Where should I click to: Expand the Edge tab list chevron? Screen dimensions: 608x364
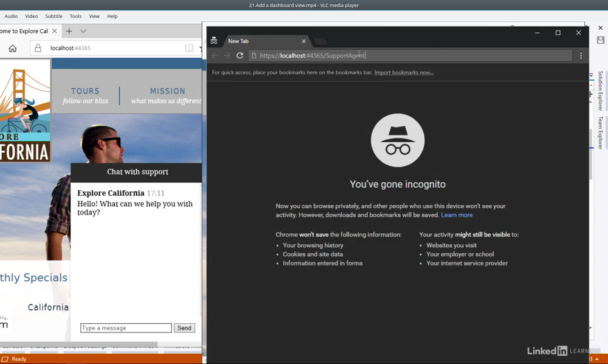pyautogui.click(x=83, y=31)
